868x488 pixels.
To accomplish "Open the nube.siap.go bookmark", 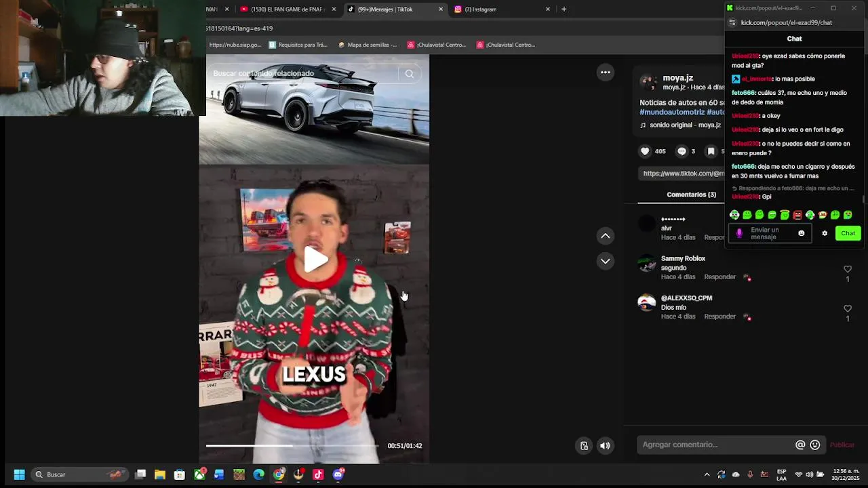I will click(234, 45).
